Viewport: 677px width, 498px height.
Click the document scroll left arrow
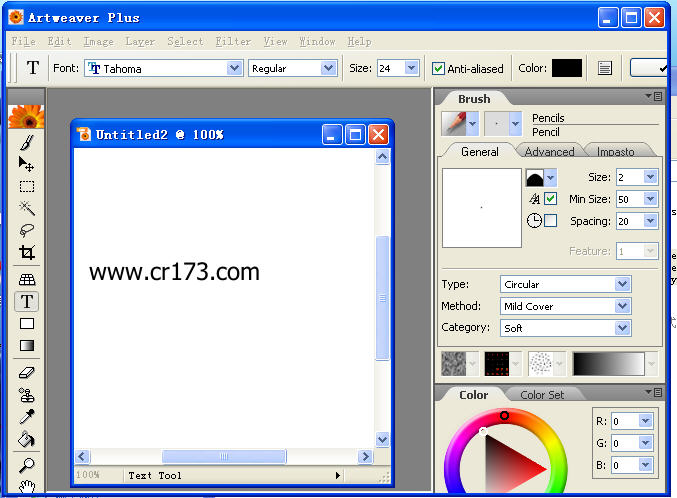(x=82, y=457)
